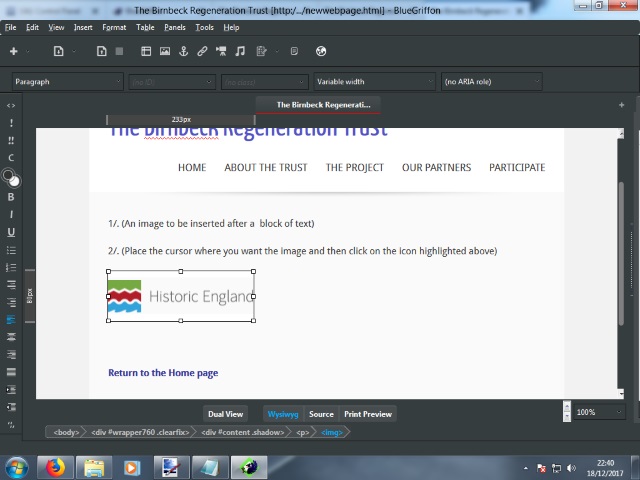
Task: Click the Open file icon
Action: click(58, 51)
